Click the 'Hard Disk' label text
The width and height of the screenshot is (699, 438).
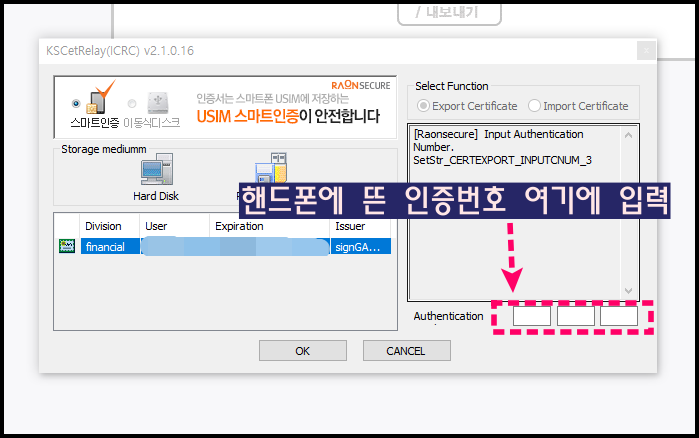click(156, 196)
